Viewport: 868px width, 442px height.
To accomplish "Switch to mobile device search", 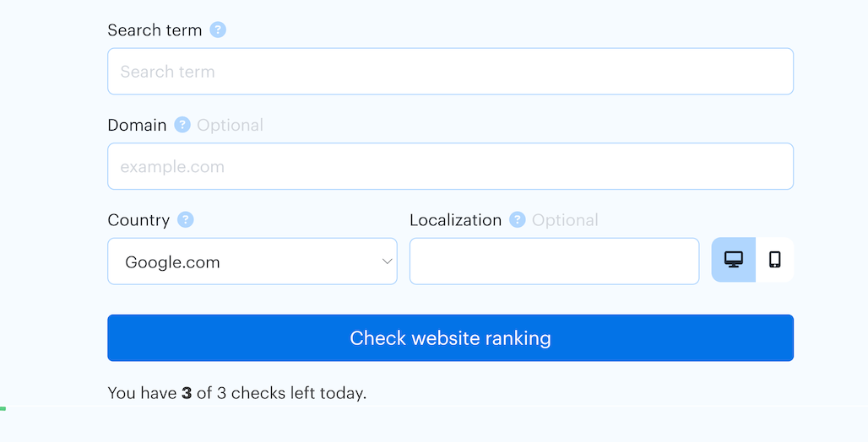I will point(774,260).
